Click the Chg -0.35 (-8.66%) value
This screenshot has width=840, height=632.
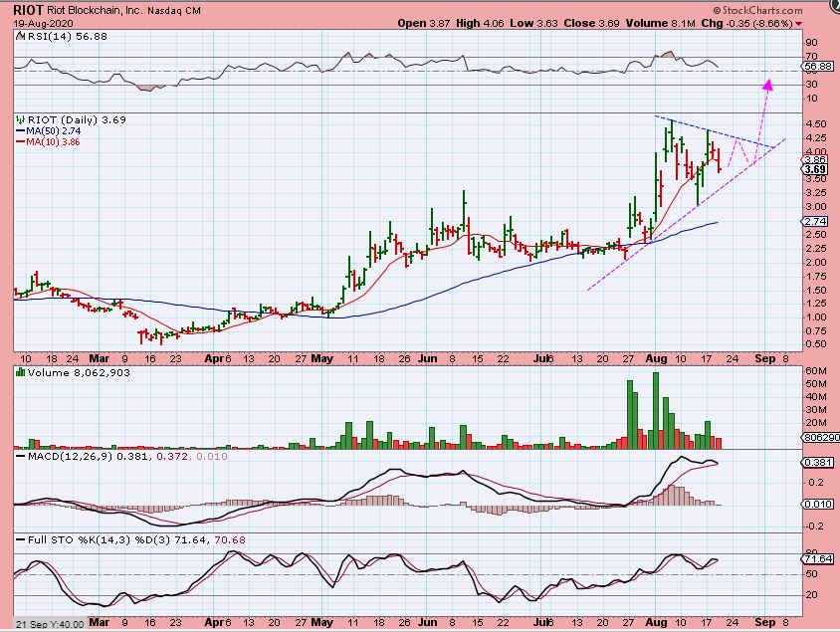(x=747, y=24)
